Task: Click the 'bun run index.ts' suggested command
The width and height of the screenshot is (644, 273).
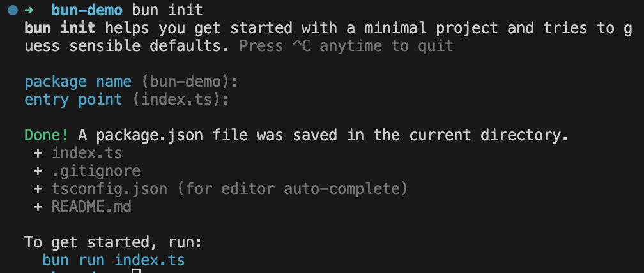Action: tap(114, 260)
